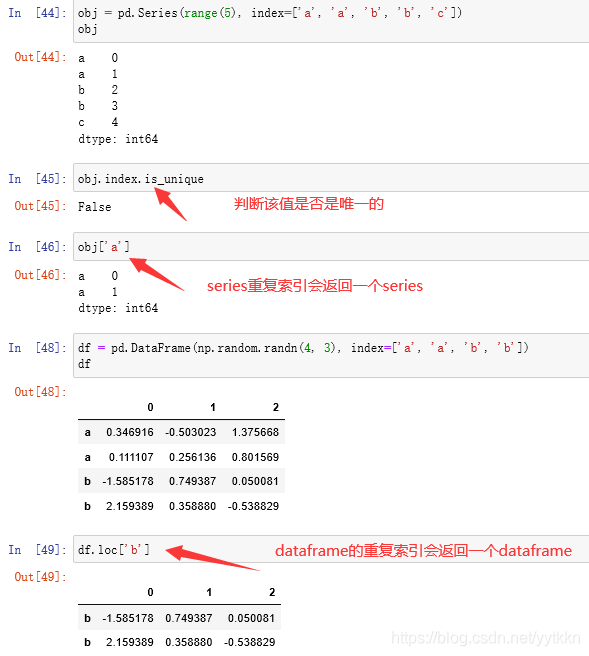Click column header 2 in Out[48] table
This screenshot has height=656, width=589.
point(276,407)
